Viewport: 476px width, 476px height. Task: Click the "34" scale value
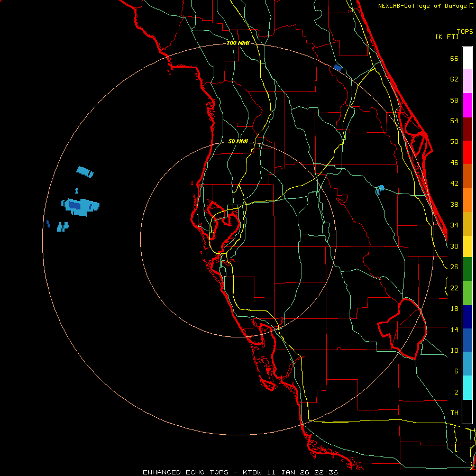coord(454,225)
